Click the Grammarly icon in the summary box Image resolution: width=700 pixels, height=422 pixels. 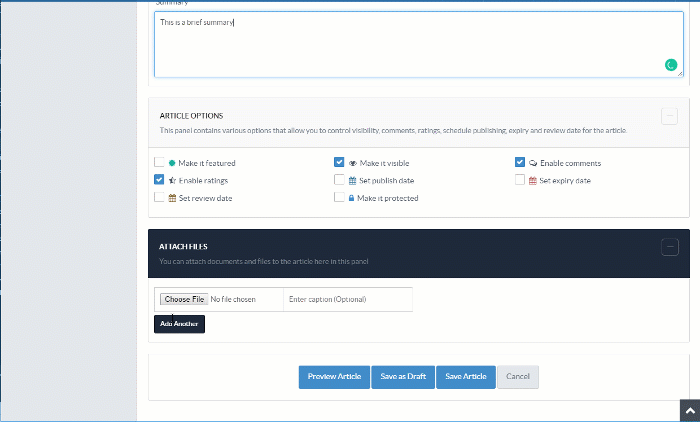(x=671, y=65)
